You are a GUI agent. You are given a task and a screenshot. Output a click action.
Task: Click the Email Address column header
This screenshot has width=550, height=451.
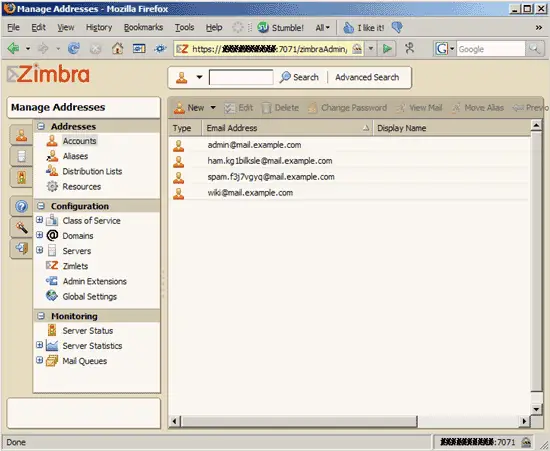[287, 128]
